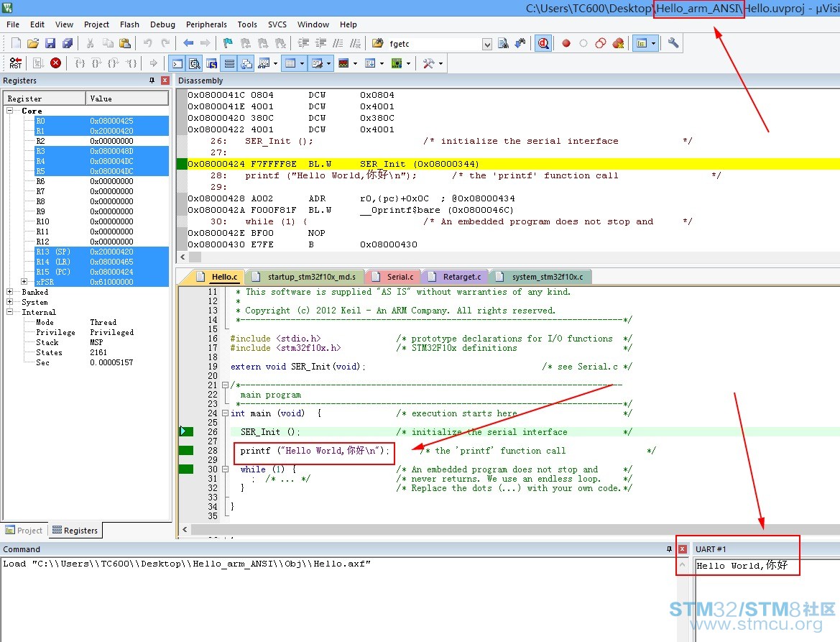The image size is (840, 642).
Task: Close the Registers panel
Action: pos(165,81)
